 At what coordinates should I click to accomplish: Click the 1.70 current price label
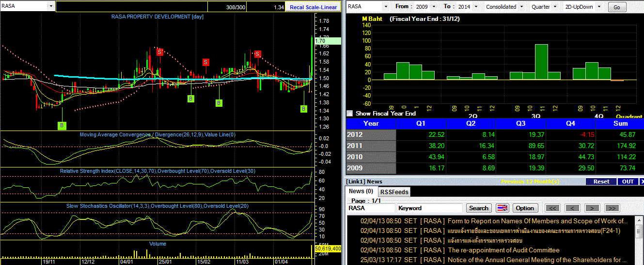pos(328,41)
